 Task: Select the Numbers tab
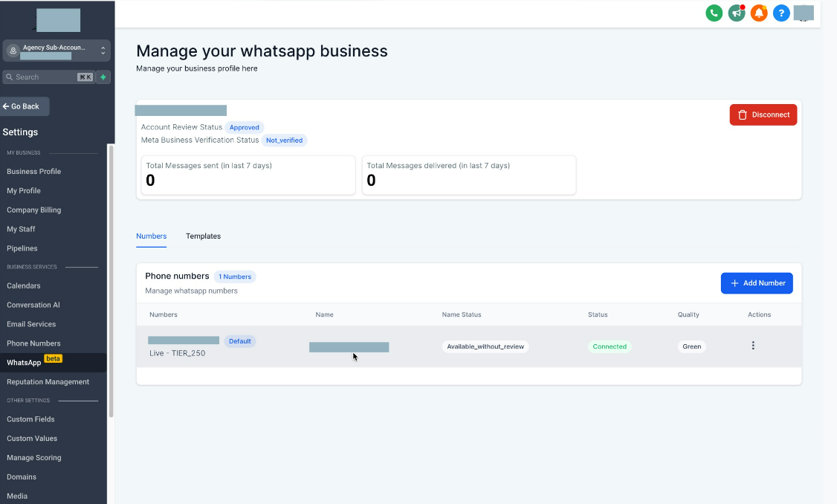[x=151, y=236]
